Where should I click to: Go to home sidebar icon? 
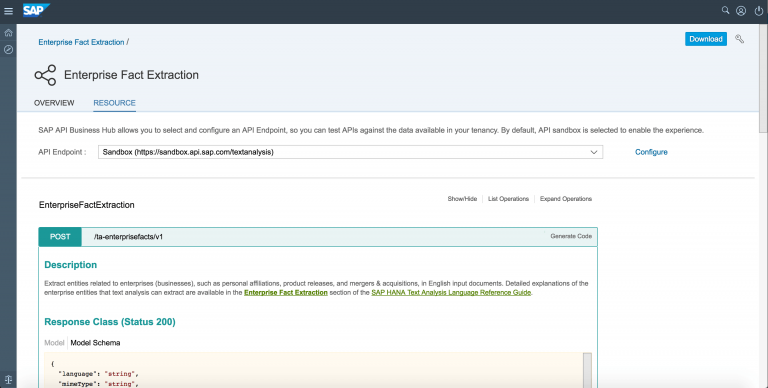tap(8, 33)
